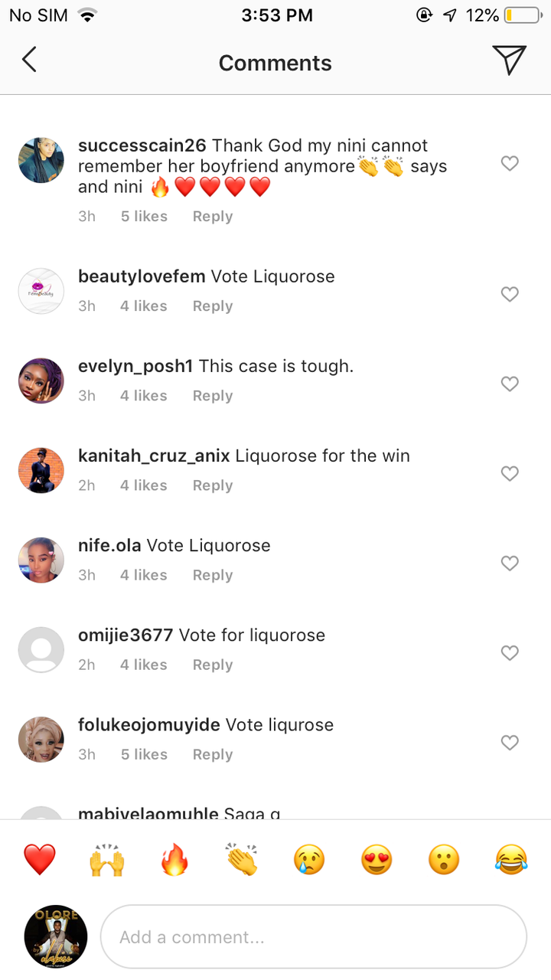This screenshot has width=551, height=980.
Task: Open folukeojomuyide's profile picture
Action: [x=41, y=740]
